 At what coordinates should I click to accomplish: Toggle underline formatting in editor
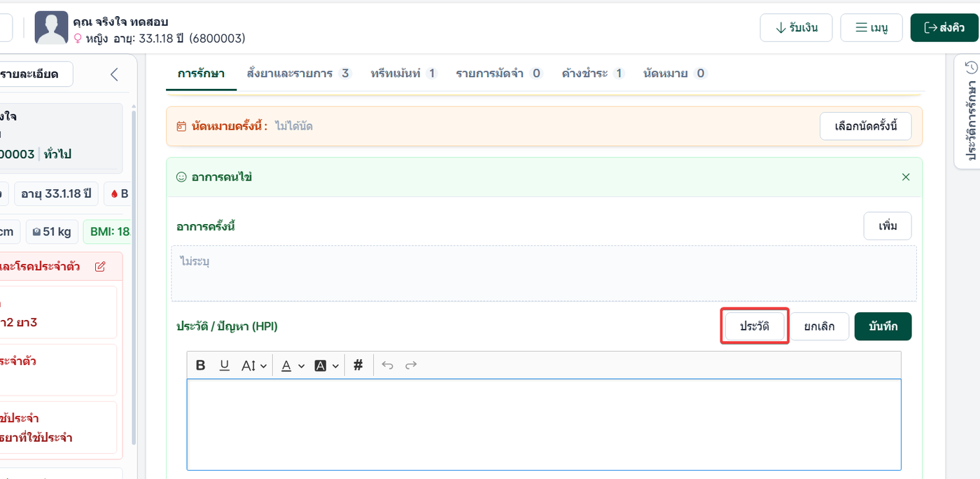coord(225,365)
